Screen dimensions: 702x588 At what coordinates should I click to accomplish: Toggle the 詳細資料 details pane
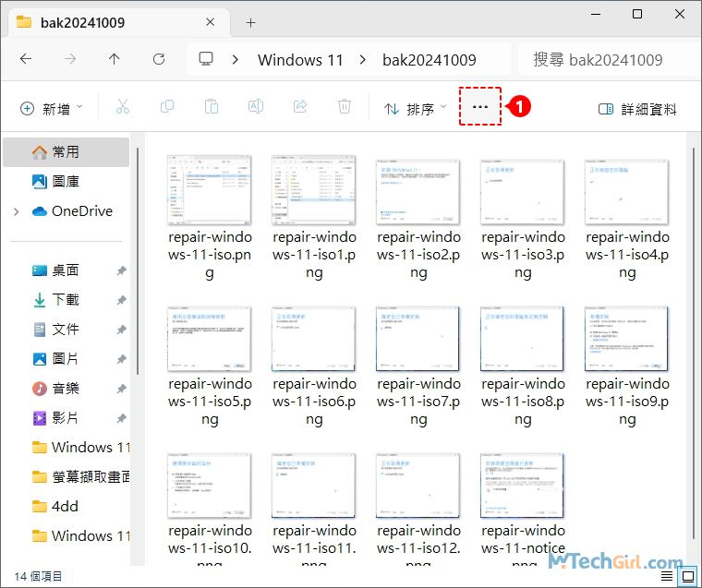coord(637,109)
